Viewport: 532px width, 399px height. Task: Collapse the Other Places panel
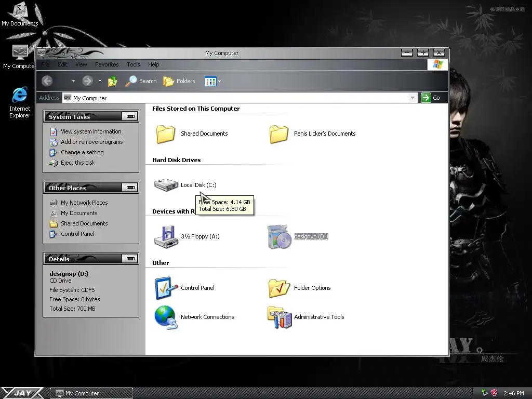pos(130,188)
